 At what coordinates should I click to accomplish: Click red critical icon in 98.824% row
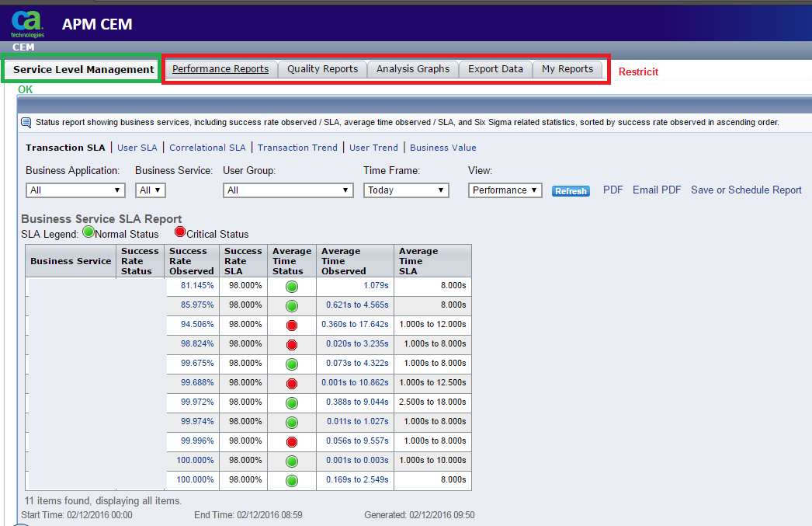pyautogui.click(x=292, y=345)
